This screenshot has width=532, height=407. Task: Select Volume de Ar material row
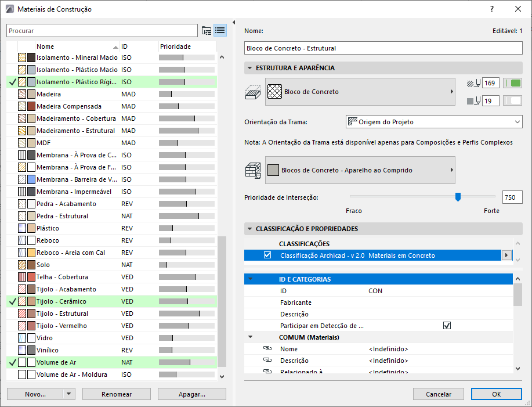click(111, 362)
